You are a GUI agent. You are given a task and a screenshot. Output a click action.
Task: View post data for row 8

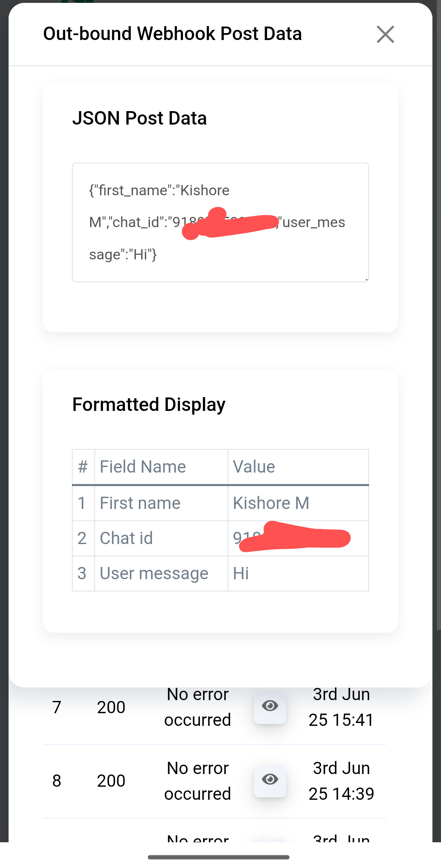(x=270, y=780)
